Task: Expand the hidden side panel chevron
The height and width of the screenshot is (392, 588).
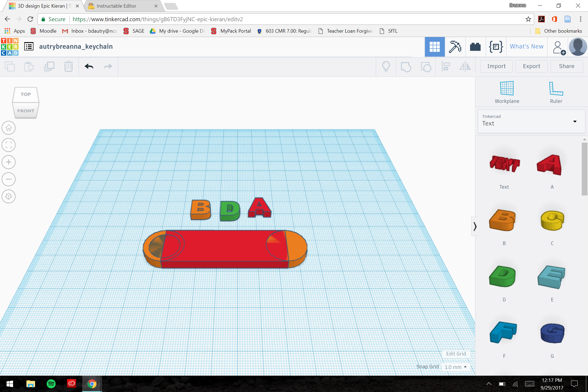Action: (475, 226)
